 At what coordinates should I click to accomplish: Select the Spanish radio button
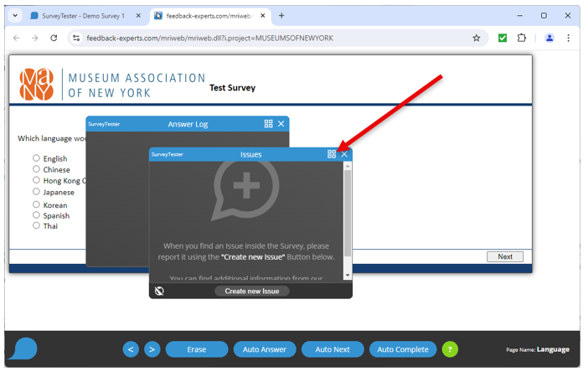click(36, 215)
